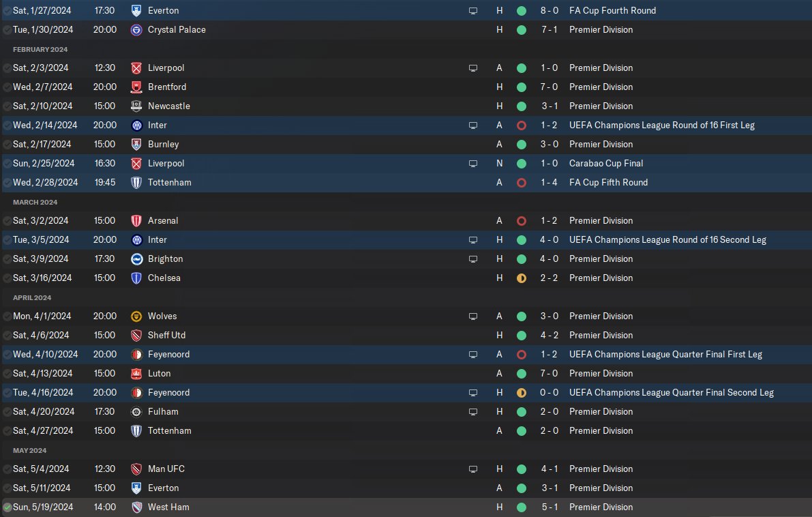This screenshot has height=517, width=812.
Task: Click the Man UFC club crest
Action: pyautogui.click(x=136, y=469)
